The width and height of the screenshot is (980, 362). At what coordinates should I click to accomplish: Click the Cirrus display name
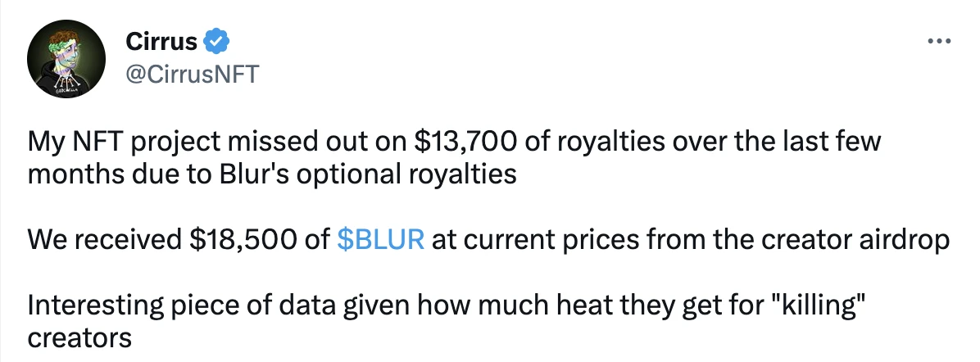pyautogui.click(x=161, y=42)
